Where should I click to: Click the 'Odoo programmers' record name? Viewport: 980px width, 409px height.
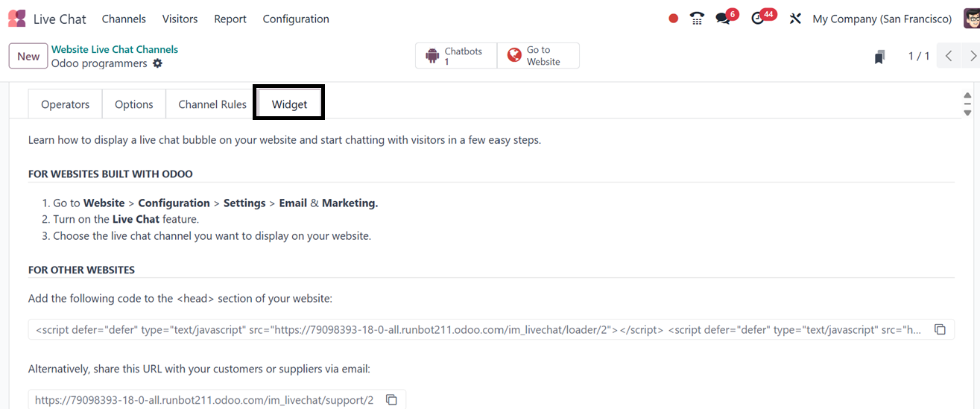[x=99, y=63]
